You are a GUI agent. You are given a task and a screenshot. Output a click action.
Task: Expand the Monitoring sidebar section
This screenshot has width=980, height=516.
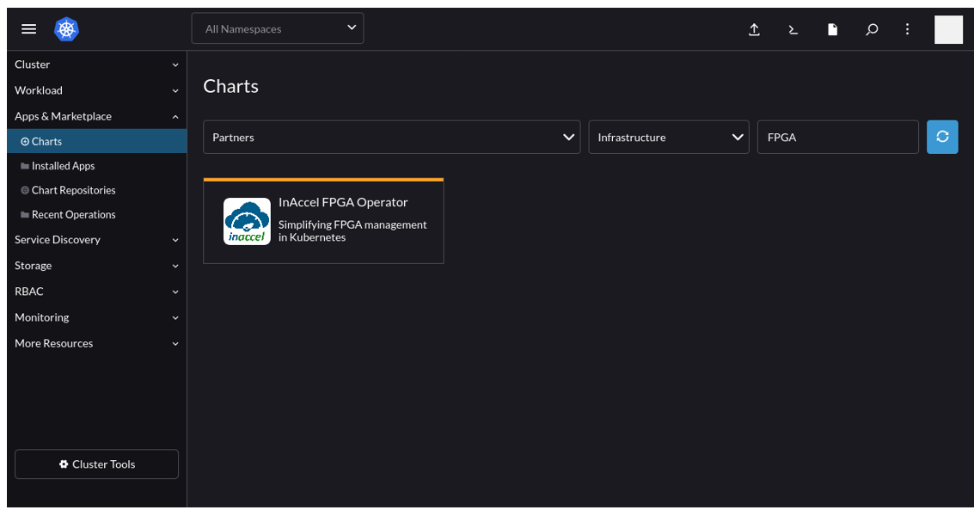(96, 317)
